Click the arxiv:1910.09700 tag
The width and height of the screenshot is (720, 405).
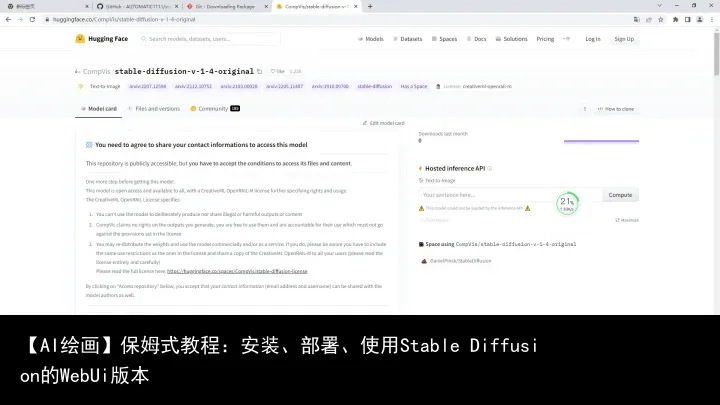[x=330, y=86]
